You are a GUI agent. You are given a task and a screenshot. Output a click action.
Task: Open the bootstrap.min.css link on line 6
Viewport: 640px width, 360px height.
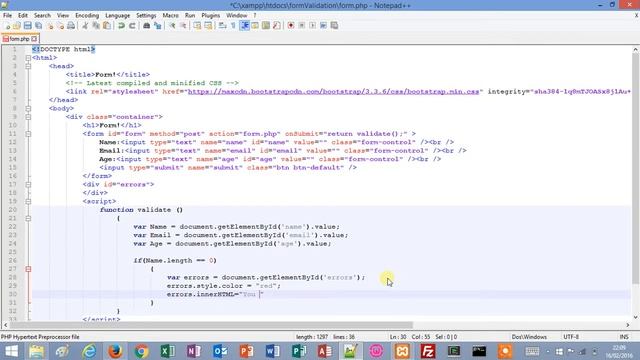click(333, 91)
